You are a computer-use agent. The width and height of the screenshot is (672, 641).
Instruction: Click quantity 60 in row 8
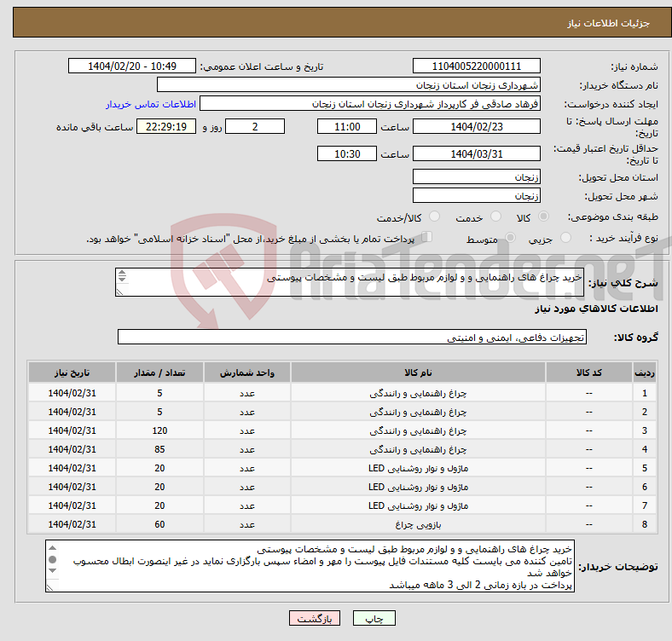[x=159, y=524]
